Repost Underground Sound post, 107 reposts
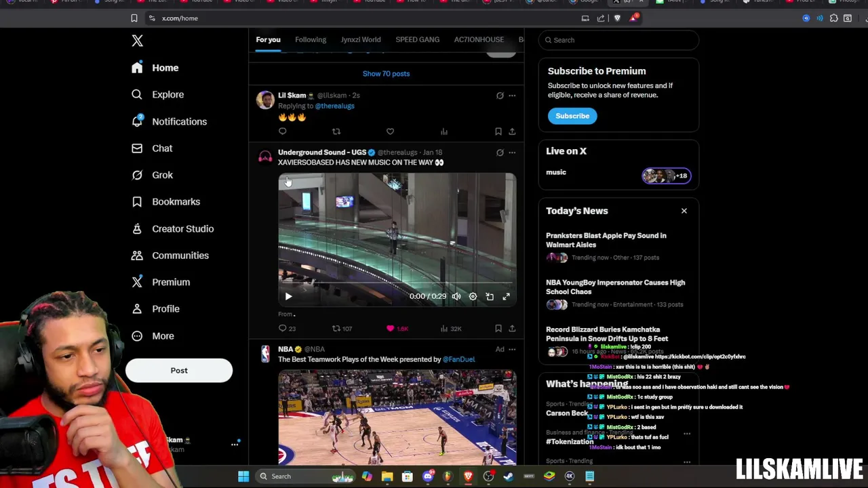This screenshot has height=488, width=868. tap(342, 329)
